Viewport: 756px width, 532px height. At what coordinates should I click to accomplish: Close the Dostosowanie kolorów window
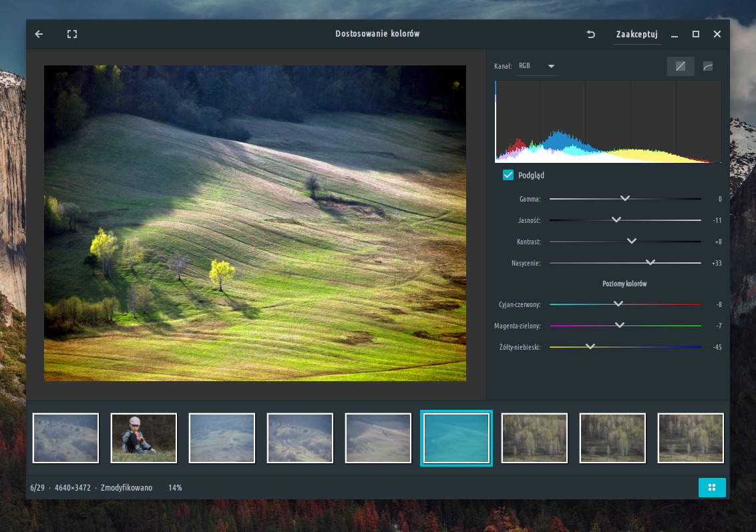717,34
